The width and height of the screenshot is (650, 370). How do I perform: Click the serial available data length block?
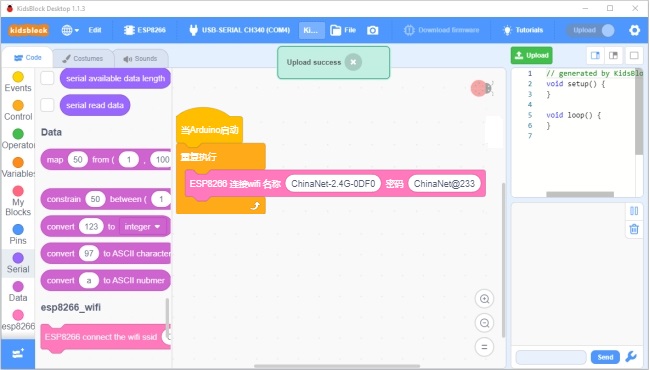115,78
